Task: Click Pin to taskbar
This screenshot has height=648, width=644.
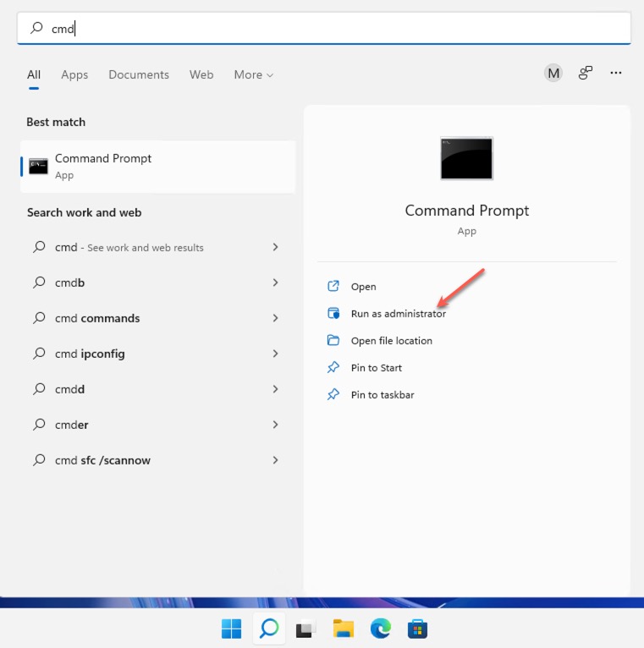Action: tap(383, 395)
